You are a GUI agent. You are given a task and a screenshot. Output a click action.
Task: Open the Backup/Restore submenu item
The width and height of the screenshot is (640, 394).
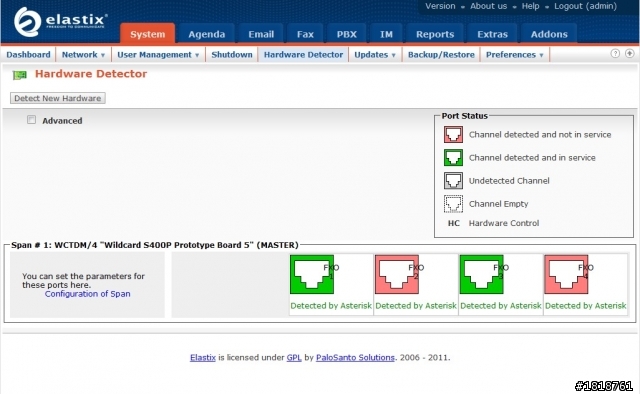click(441, 55)
